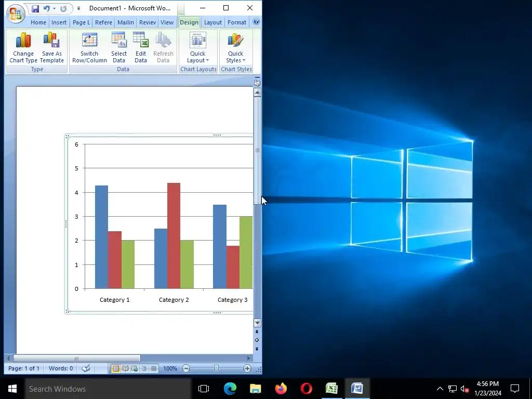This screenshot has width=532, height=399.
Task: Select the red bar in Category 2
Action: coord(174,236)
